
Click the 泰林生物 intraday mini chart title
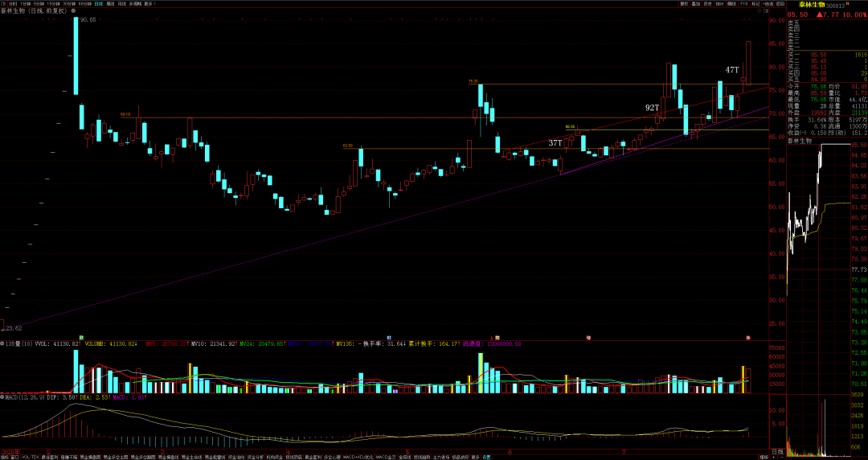point(800,141)
